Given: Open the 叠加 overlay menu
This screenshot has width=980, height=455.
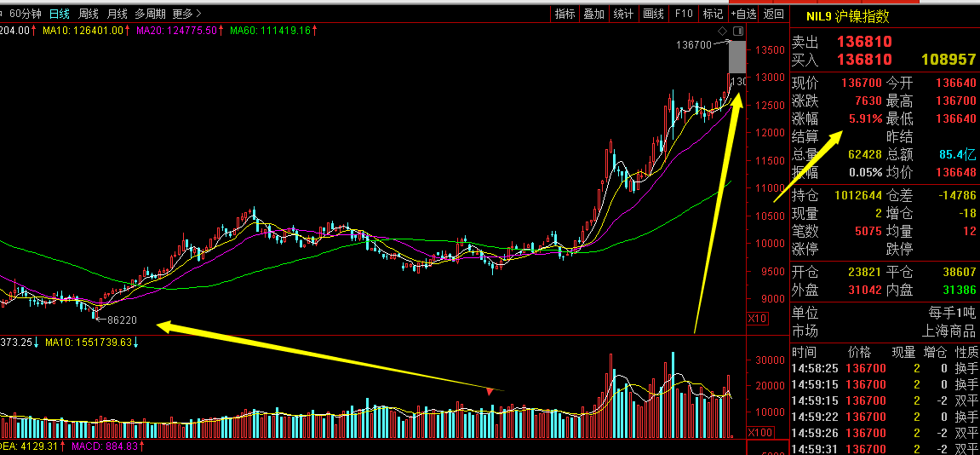Looking at the screenshot, I should coord(593,14).
